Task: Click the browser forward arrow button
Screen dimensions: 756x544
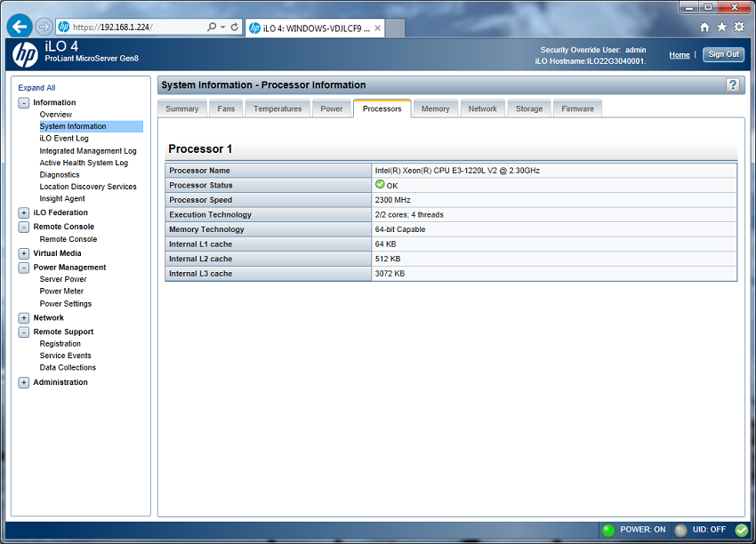Action: [x=44, y=27]
